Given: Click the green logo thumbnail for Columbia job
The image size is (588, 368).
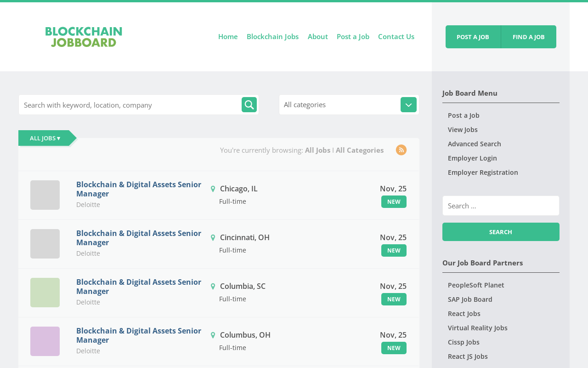Looking at the screenshot, I should coord(45,293).
